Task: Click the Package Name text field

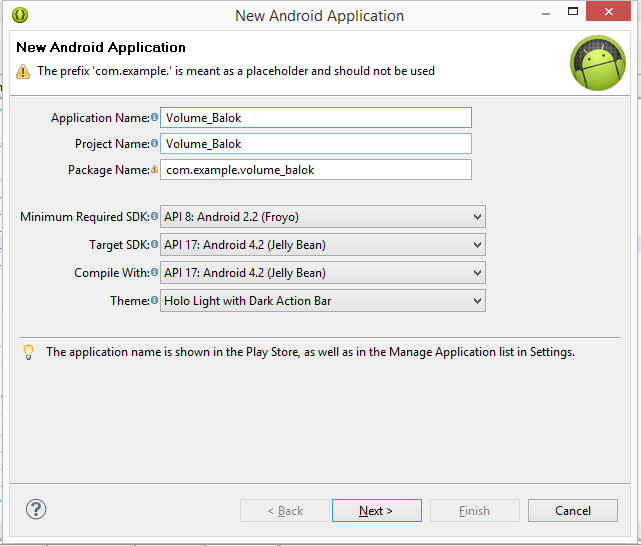Action: tap(316, 170)
